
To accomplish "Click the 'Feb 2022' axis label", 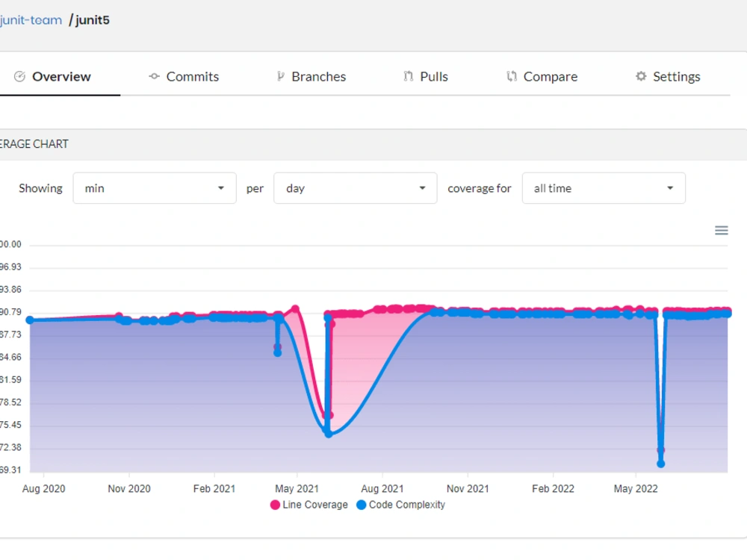I will [553, 488].
